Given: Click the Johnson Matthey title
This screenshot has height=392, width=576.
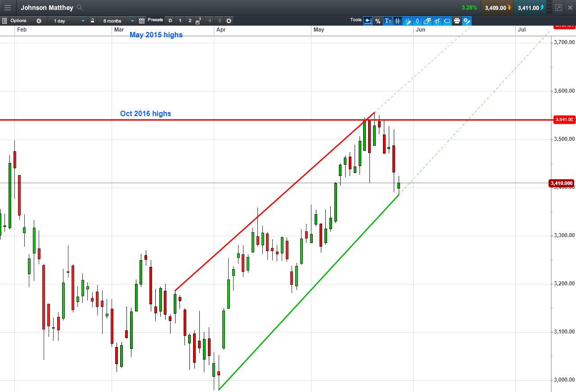Looking at the screenshot, I should (47, 8).
